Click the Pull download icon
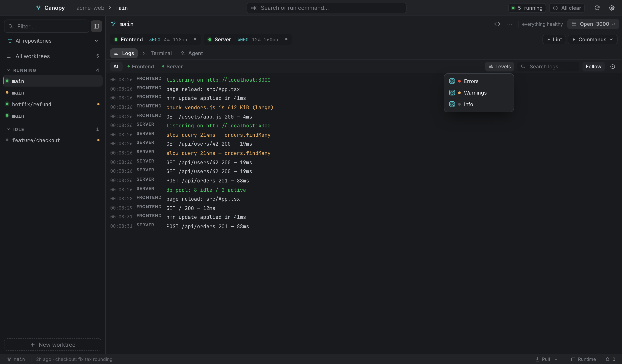This screenshot has width=622, height=364. [x=537, y=359]
